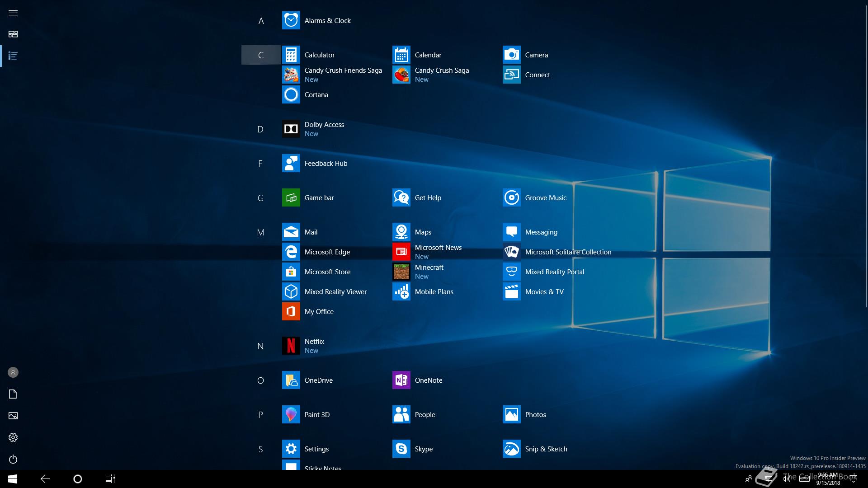Screen dimensions: 868x488
Task: Open the Messaging app icon
Action: (x=511, y=232)
